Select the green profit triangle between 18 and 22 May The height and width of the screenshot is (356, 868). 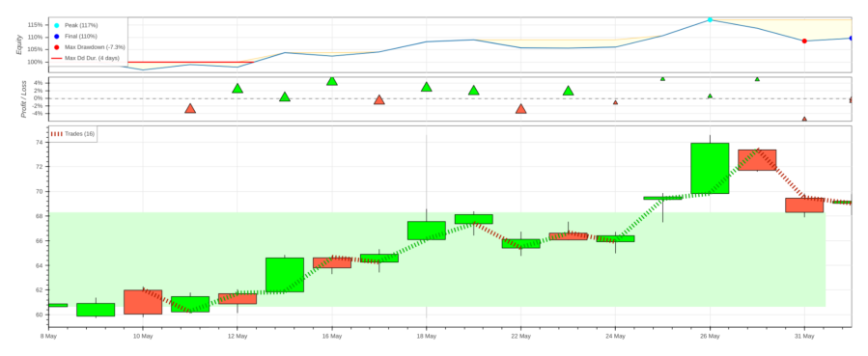pyautogui.click(x=474, y=90)
